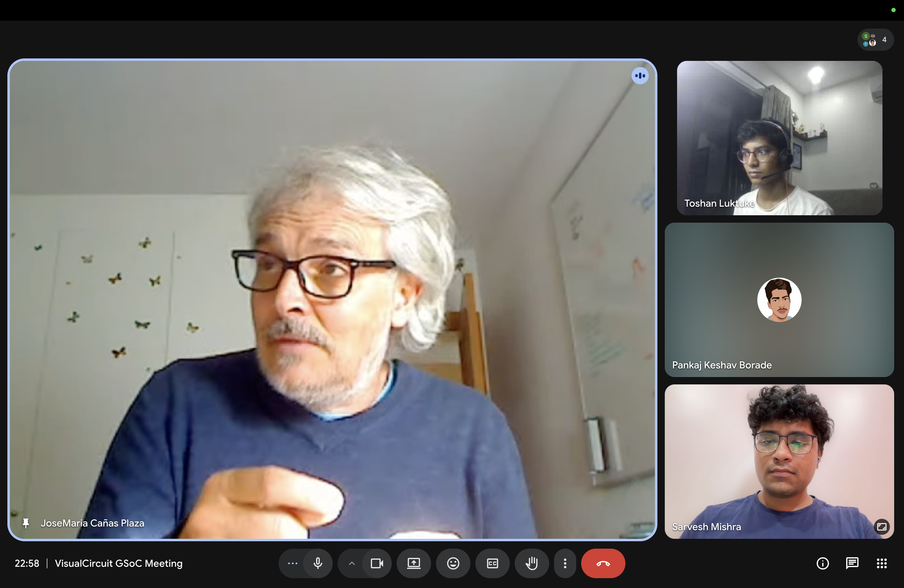Select Pankaj Keshav Borade's tile
Screen dimensions: 904x588
point(779,300)
